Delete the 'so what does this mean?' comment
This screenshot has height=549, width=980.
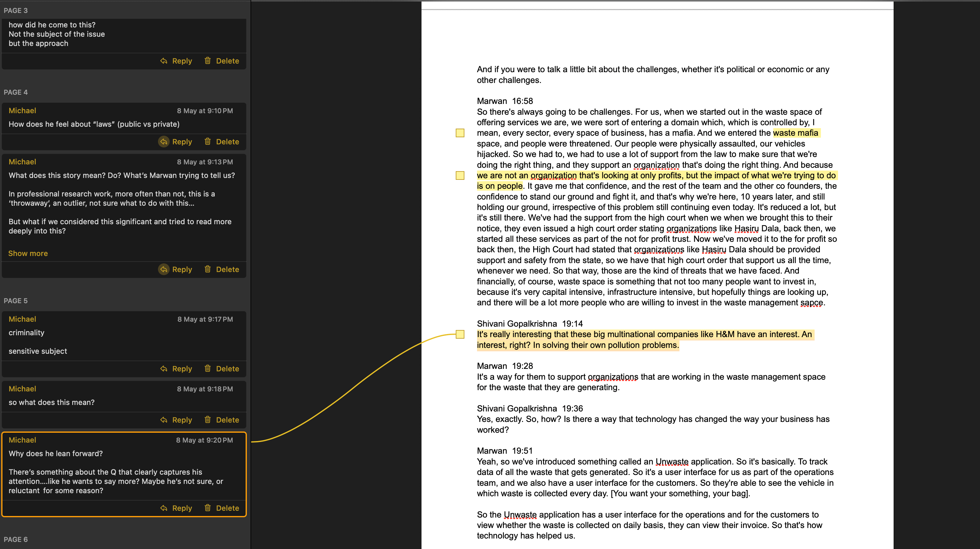[x=227, y=420]
